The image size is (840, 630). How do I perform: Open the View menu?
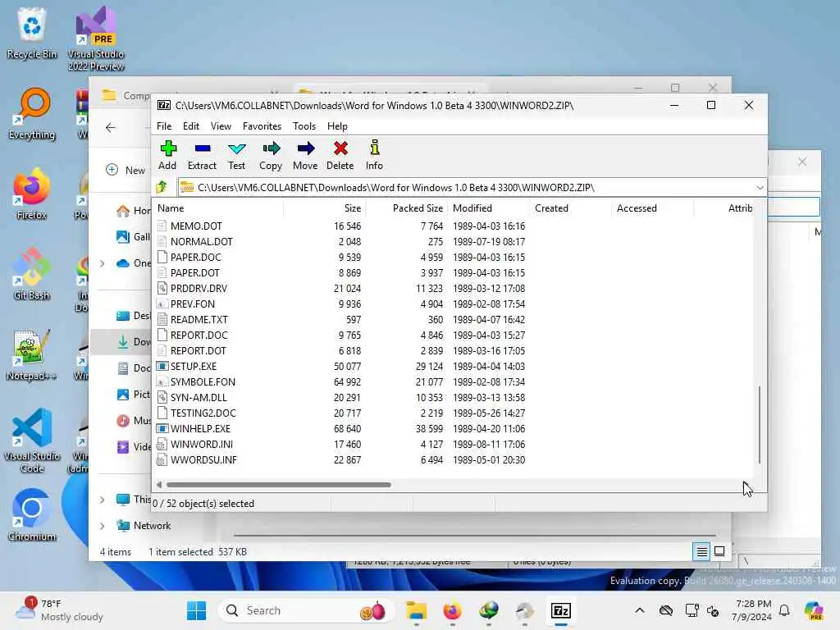221,126
